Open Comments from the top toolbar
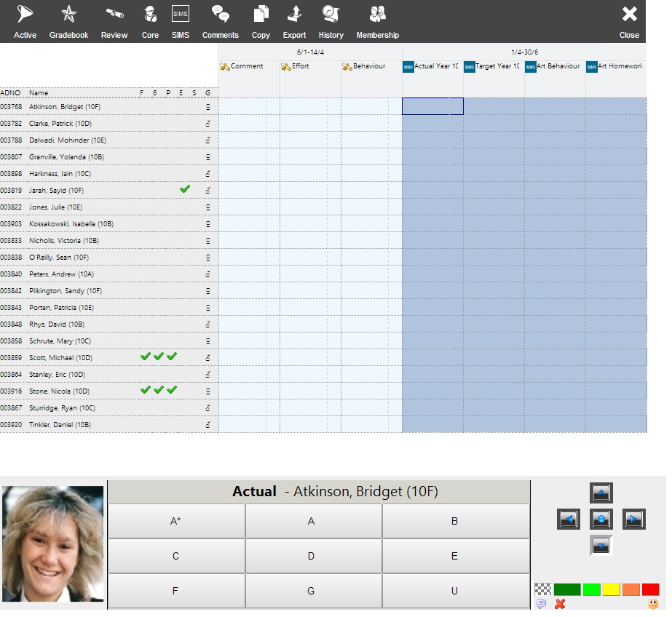Screen dimensions: 672x617 tap(221, 23)
